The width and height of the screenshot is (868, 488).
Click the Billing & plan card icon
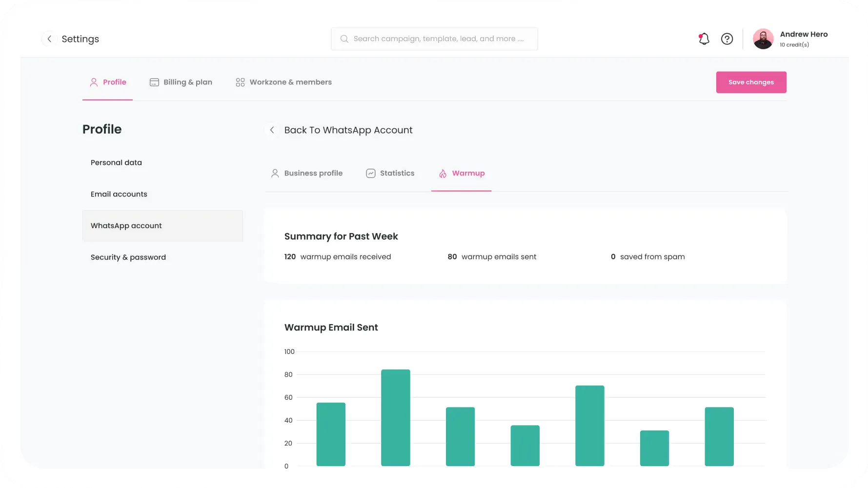[154, 82]
